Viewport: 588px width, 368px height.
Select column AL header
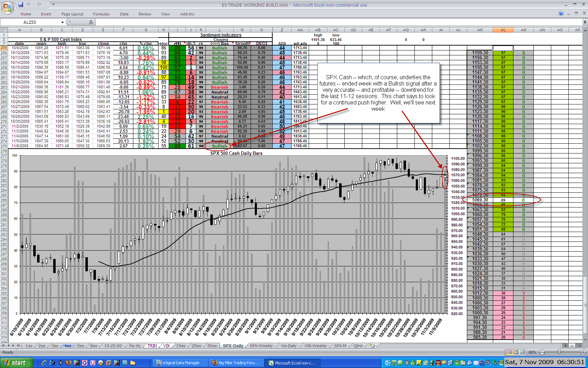click(503, 30)
